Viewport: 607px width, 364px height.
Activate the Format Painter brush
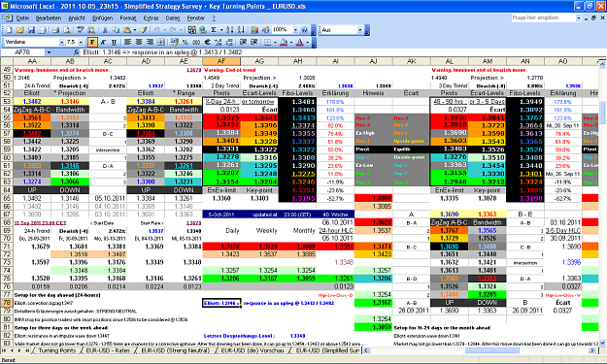tap(144, 30)
